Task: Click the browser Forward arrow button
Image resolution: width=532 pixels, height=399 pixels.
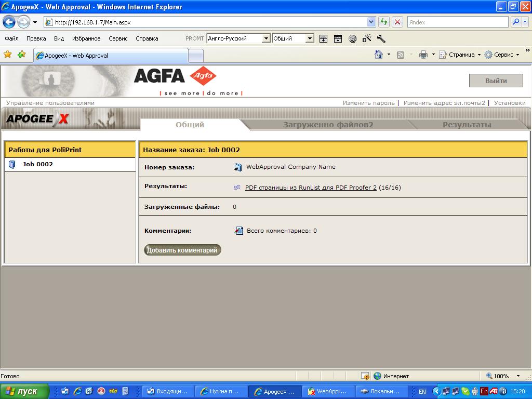Action: (23, 22)
